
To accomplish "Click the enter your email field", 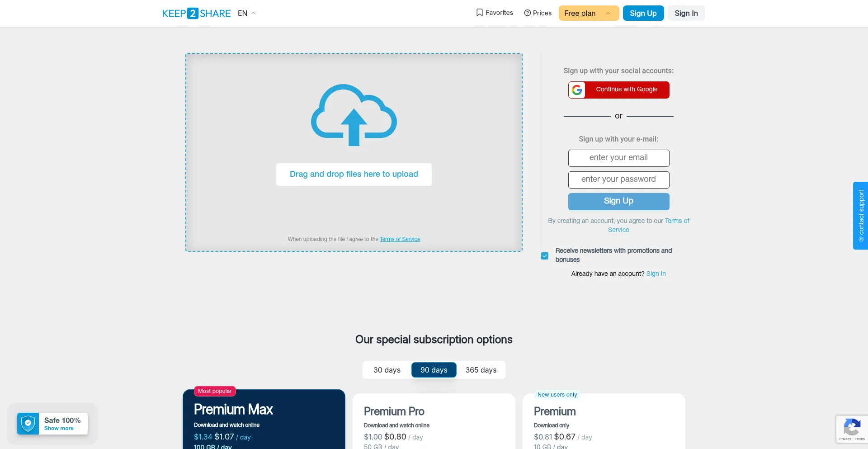I will (618, 158).
